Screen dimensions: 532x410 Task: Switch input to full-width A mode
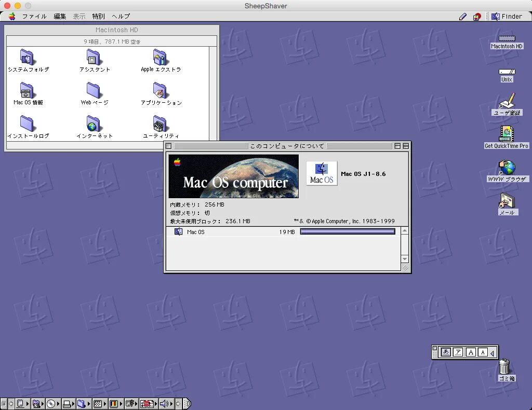click(471, 352)
